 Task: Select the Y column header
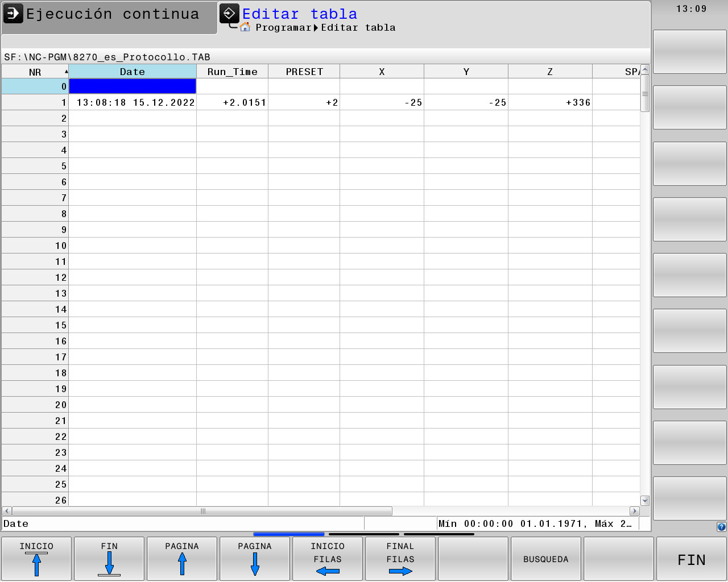(x=466, y=72)
